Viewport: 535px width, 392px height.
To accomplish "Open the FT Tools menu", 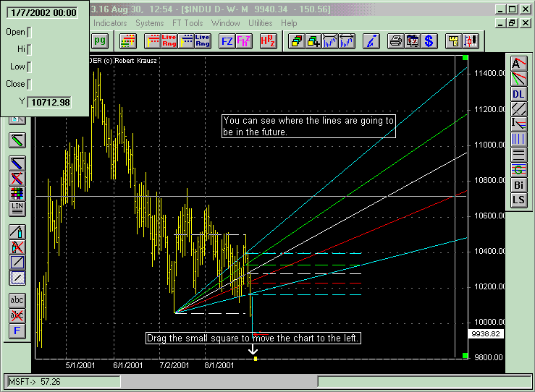I will coord(188,23).
